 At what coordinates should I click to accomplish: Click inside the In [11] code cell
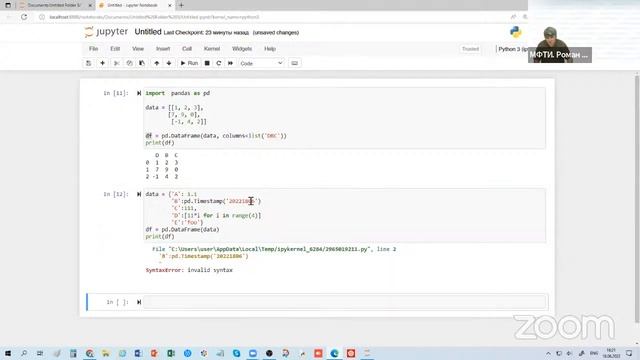(x=344, y=118)
